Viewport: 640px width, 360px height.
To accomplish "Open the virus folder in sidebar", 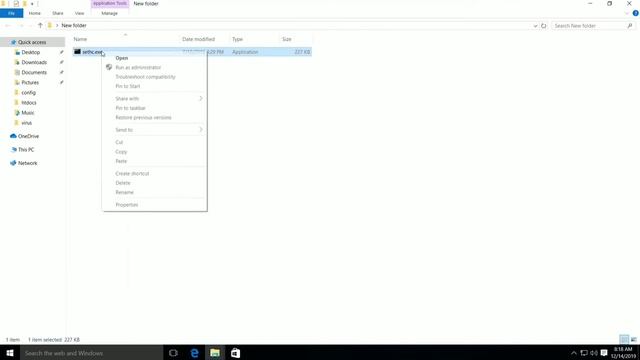I will (27, 123).
